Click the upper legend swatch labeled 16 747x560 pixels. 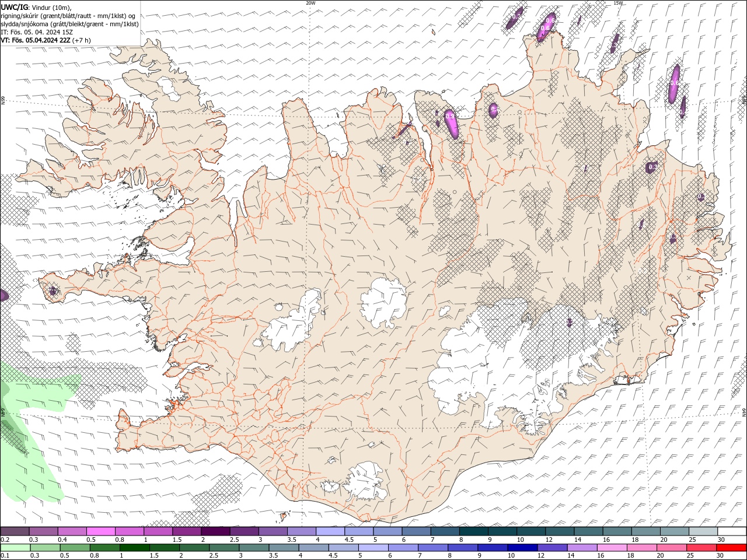(x=616, y=531)
